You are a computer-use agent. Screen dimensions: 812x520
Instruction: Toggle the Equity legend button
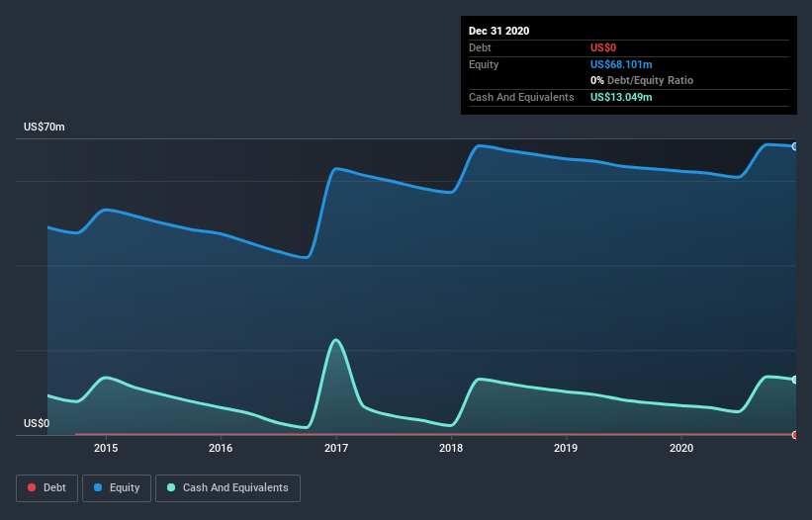(x=117, y=488)
